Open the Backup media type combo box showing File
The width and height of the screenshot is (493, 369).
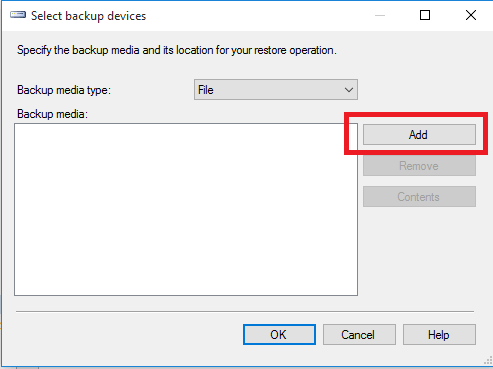276,90
